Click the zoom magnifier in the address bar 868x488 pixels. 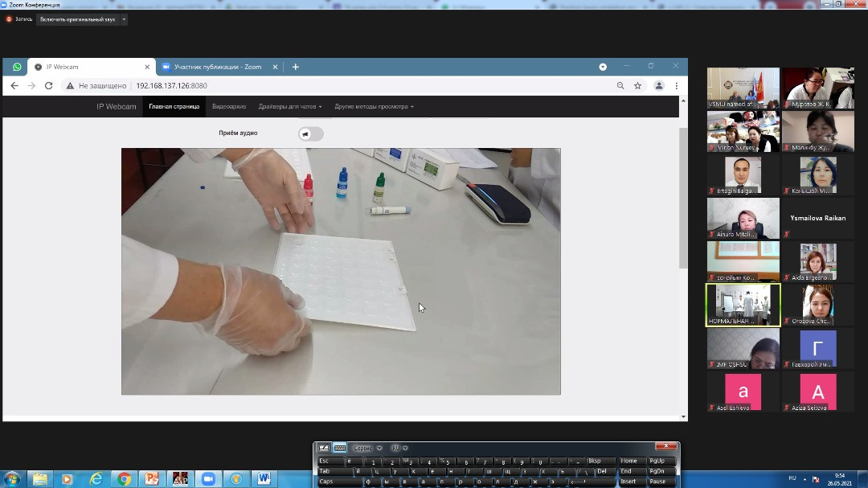point(620,85)
